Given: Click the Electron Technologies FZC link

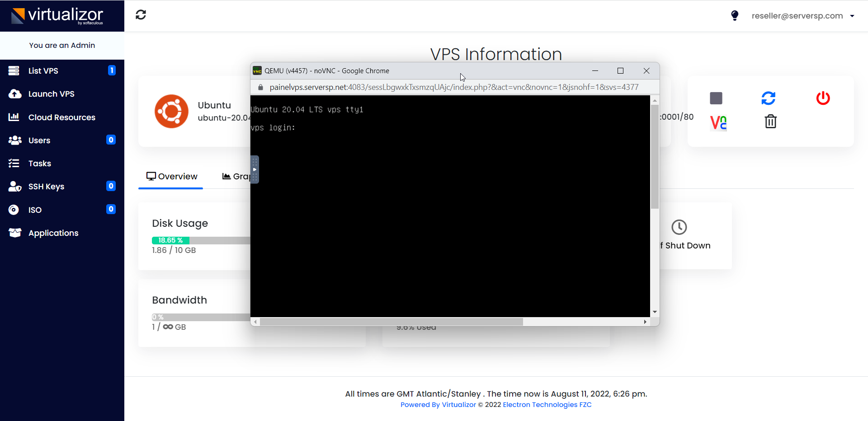Looking at the screenshot, I should (547, 405).
